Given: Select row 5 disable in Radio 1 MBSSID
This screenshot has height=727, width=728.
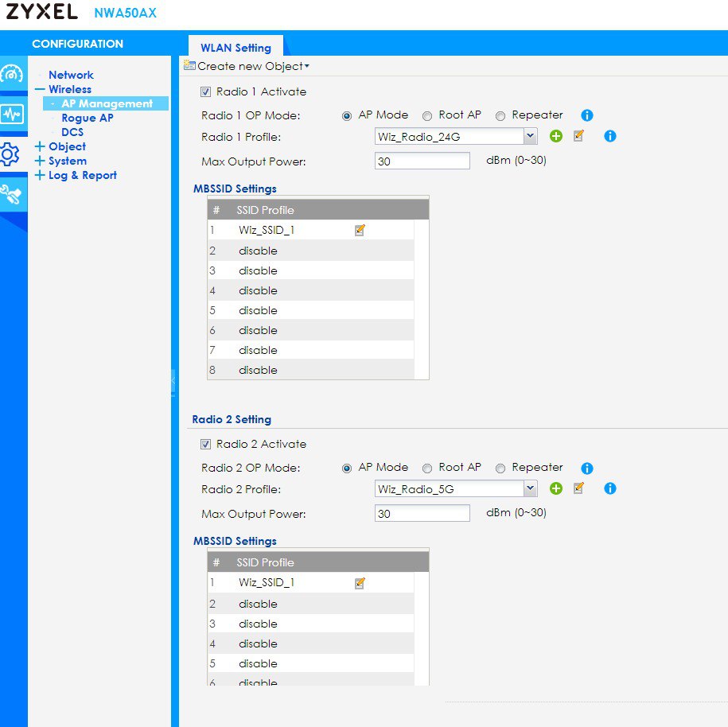Looking at the screenshot, I should click(310, 310).
